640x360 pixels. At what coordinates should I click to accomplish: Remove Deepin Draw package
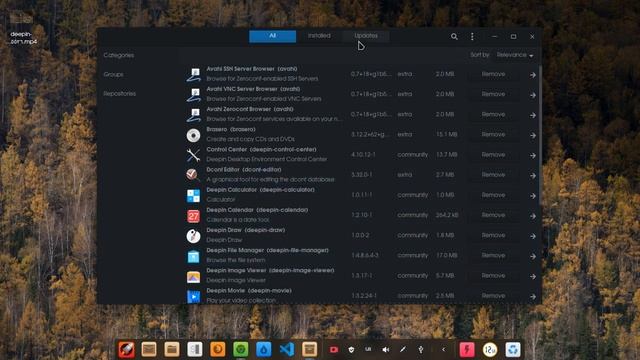493,236
